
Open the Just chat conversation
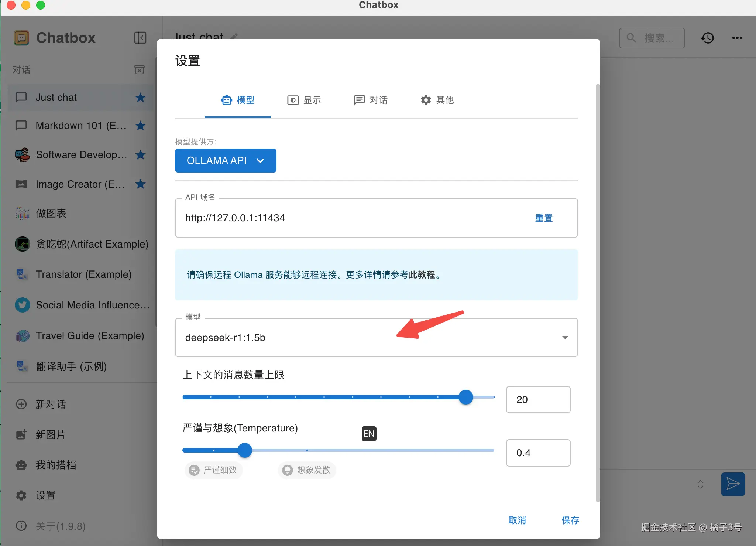pyautogui.click(x=80, y=98)
